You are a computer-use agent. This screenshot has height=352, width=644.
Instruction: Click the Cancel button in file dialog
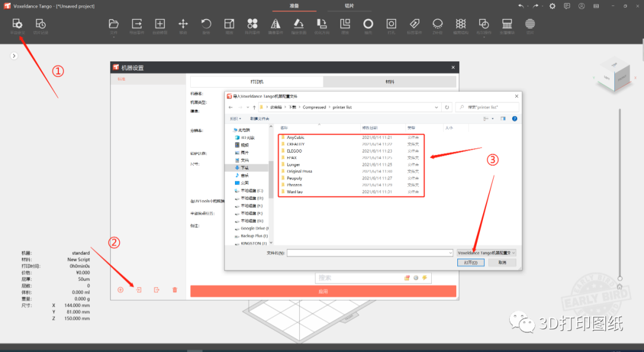click(502, 263)
